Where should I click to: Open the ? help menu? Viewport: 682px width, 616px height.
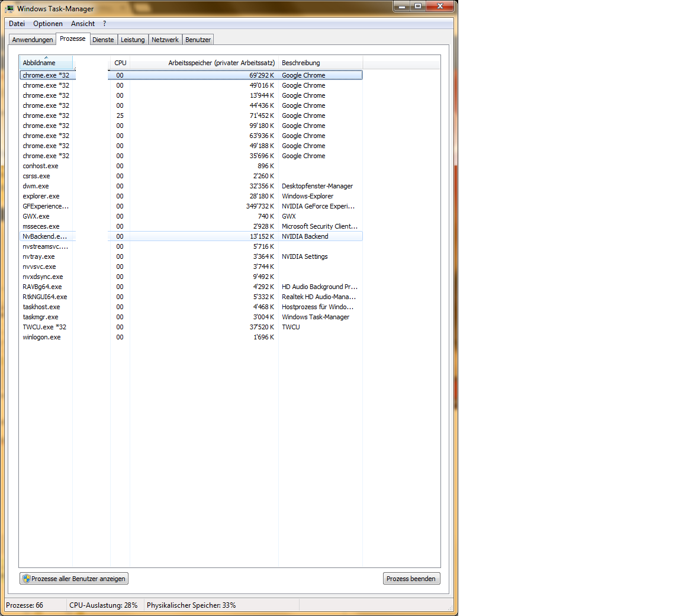[104, 24]
